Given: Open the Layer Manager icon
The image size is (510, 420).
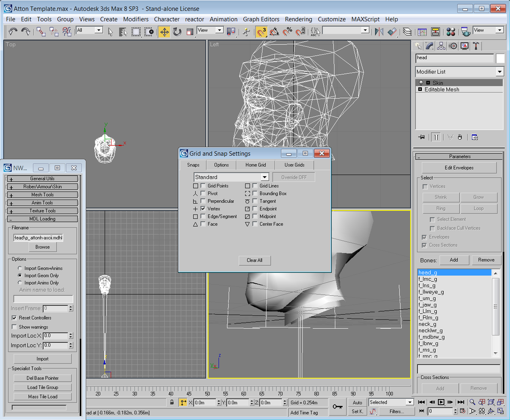Looking at the screenshot, I should 407,32.
